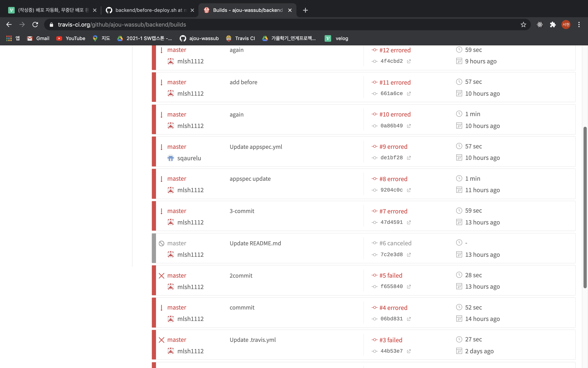Open build #10 errored
This screenshot has height=368, width=588.
395,114
